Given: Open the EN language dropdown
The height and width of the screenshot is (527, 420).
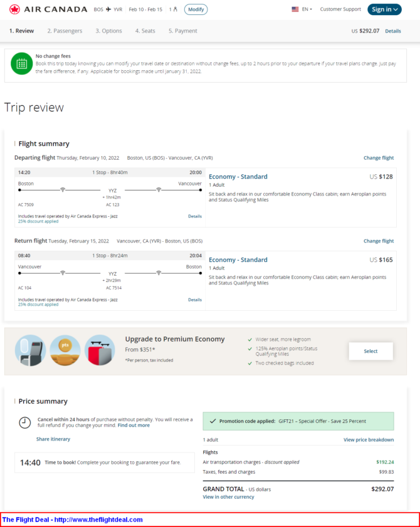Looking at the screenshot, I should pos(307,9).
